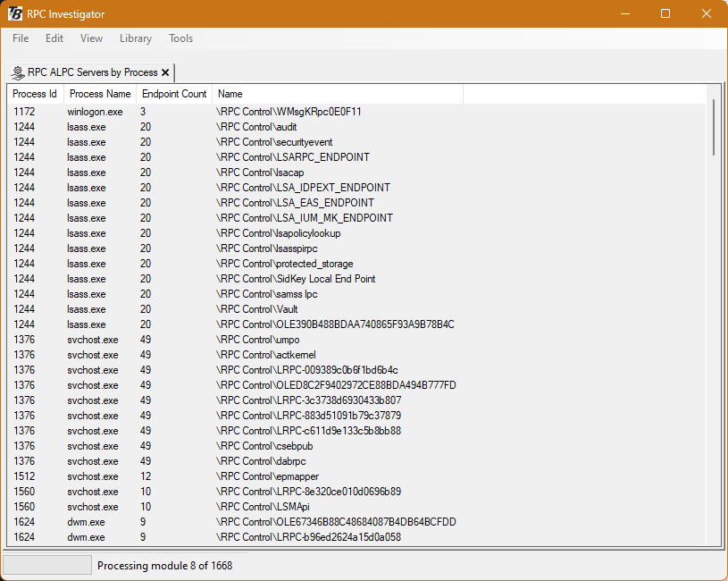Select the LRPC-c611d9e133c5b8bb88 row

(356, 431)
